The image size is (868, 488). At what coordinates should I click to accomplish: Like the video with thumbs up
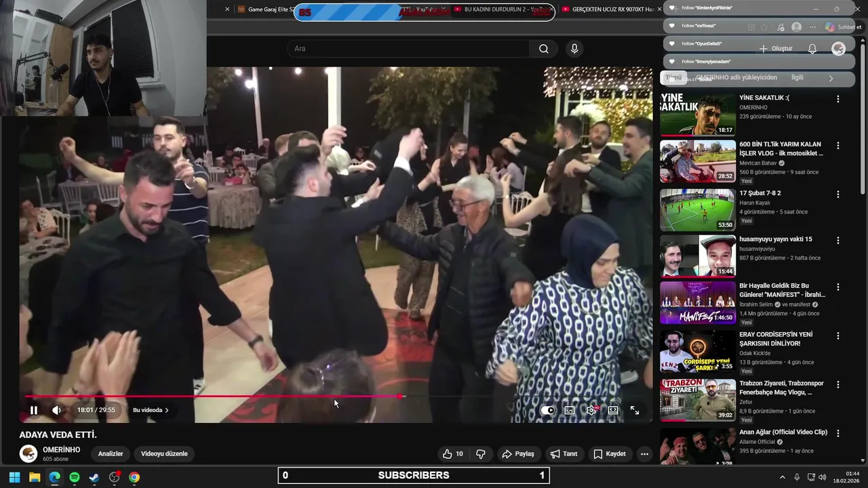coord(453,454)
